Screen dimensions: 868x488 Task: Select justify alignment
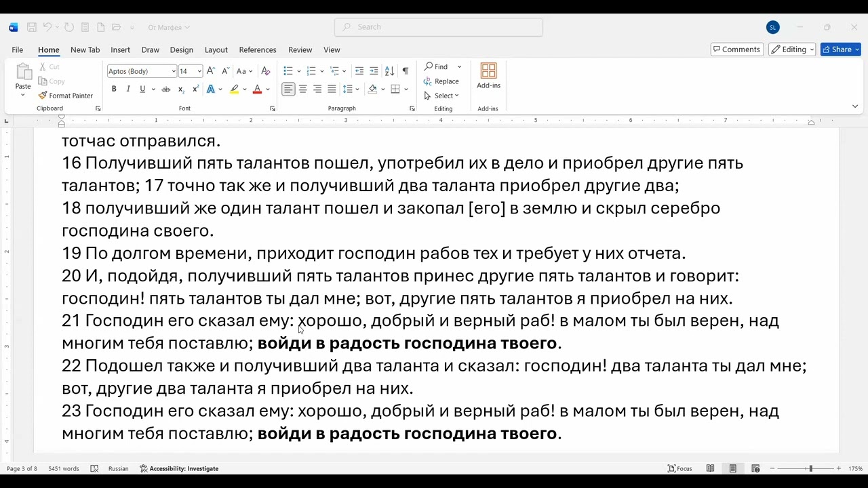[x=332, y=89]
